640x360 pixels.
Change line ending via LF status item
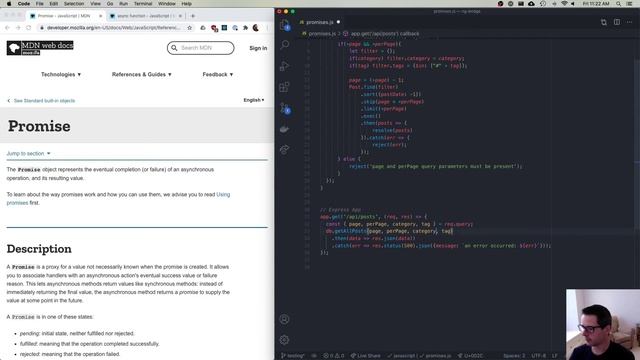(554, 356)
